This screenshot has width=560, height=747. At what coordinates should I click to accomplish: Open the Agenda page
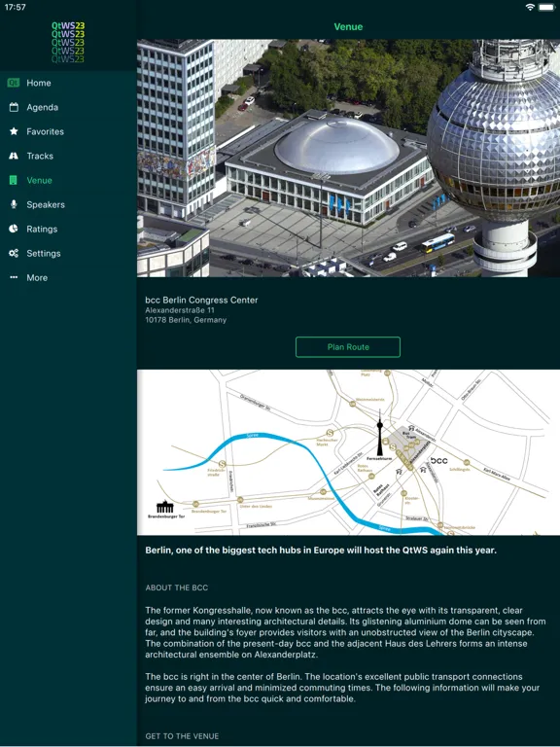[x=69, y=107]
